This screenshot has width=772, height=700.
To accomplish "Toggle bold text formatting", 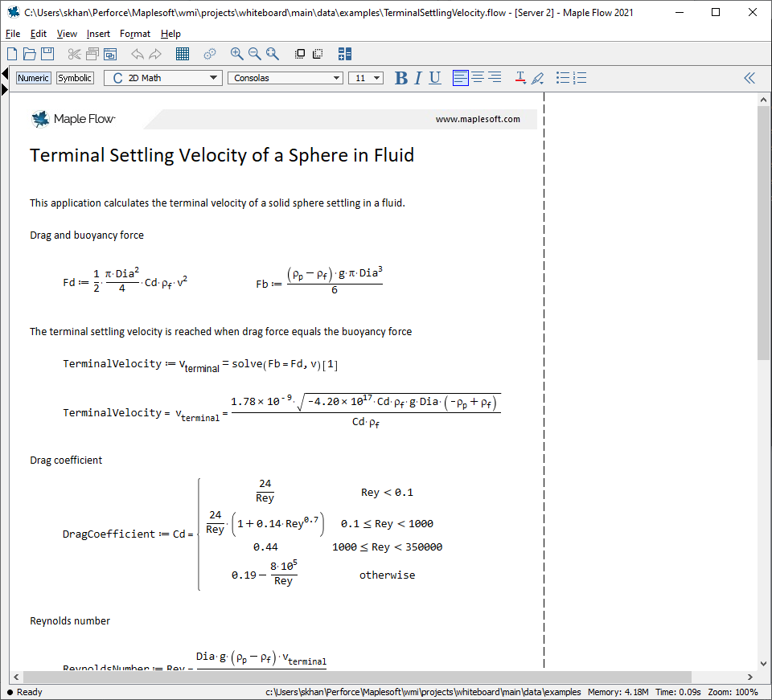I will (401, 78).
